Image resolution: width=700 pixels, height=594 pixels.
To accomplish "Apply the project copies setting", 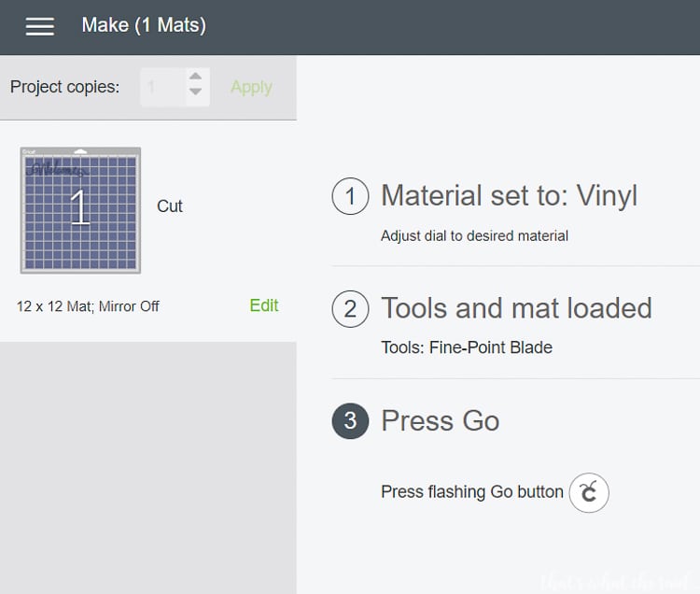I will (251, 87).
